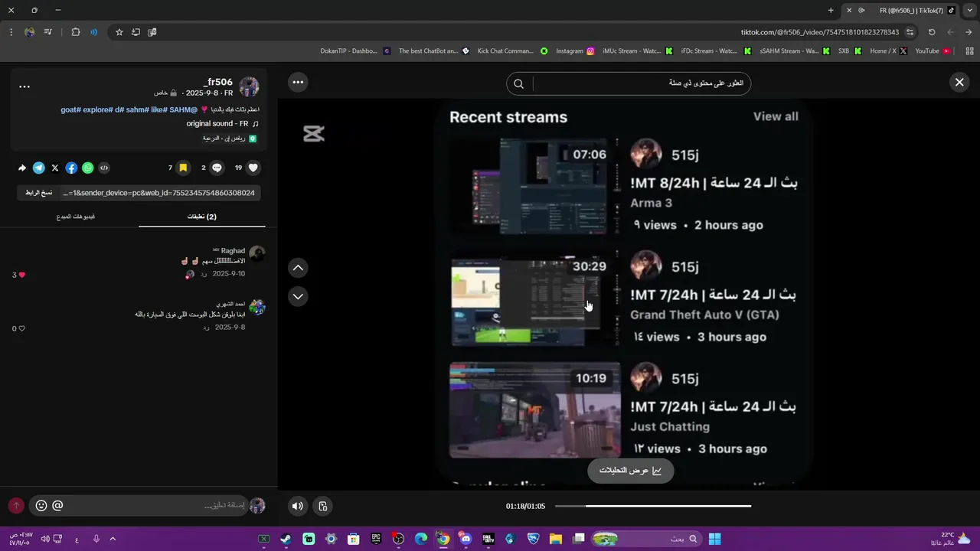Save video using the yellow bookmark icon
Viewport: 980px width, 551px height.
(183, 168)
